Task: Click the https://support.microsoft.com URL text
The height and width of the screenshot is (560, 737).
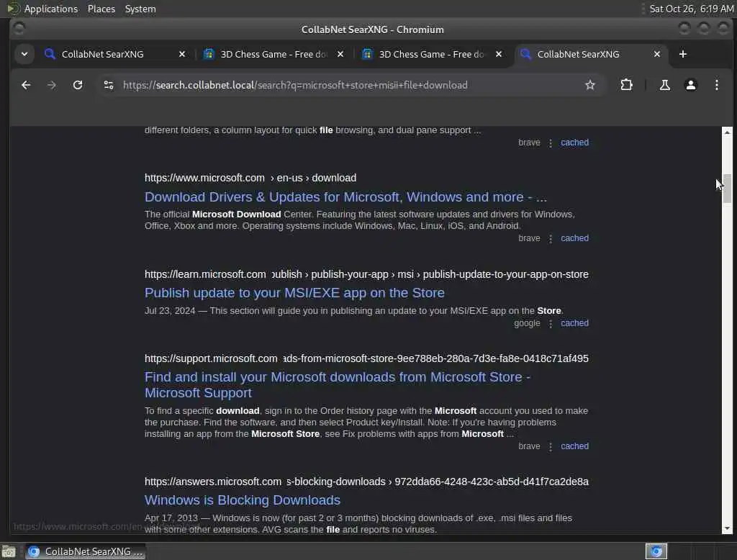Action: point(366,358)
